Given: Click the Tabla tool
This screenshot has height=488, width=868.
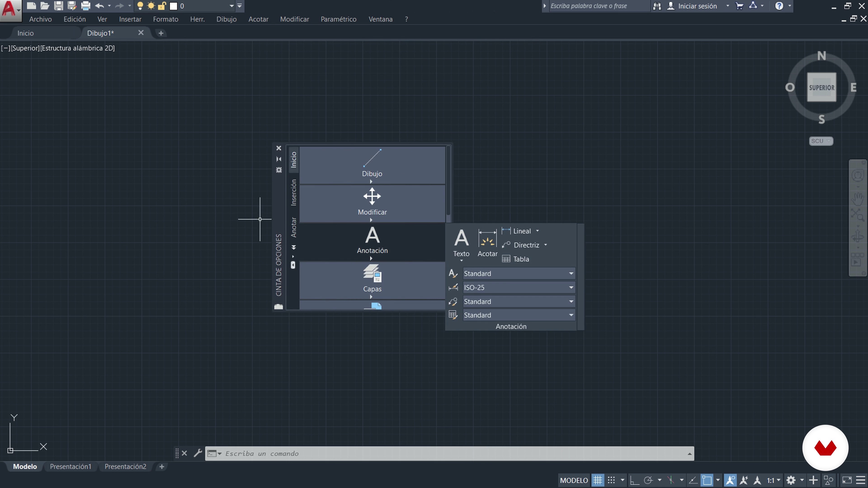Looking at the screenshot, I should pyautogui.click(x=516, y=259).
